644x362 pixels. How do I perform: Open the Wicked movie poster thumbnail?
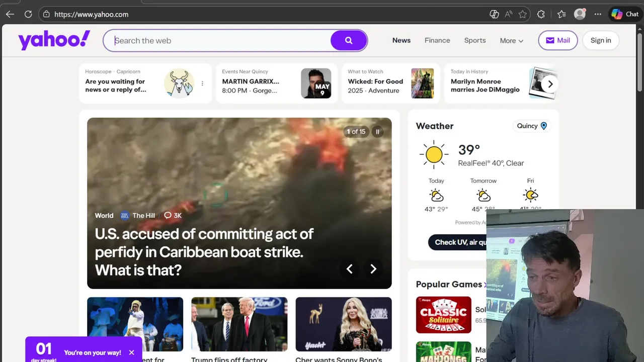tap(422, 83)
